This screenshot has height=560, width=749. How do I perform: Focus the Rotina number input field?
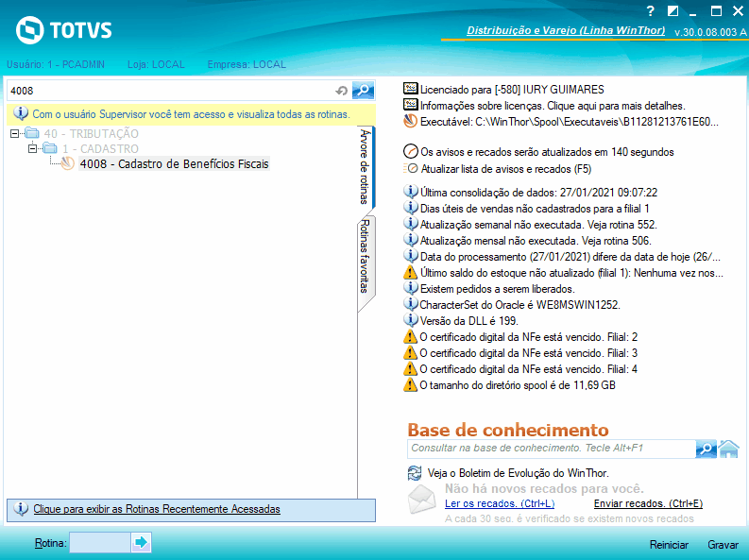[x=100, y=543]
